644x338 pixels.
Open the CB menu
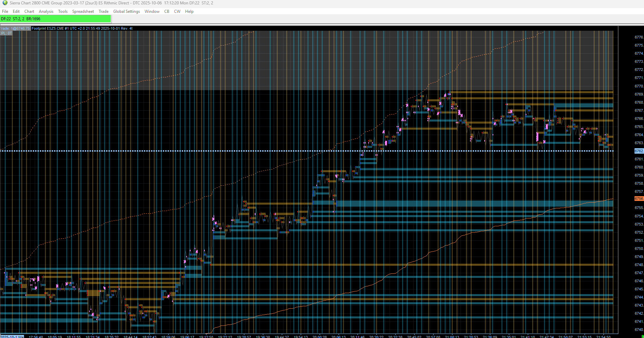[x=167, y=11]
